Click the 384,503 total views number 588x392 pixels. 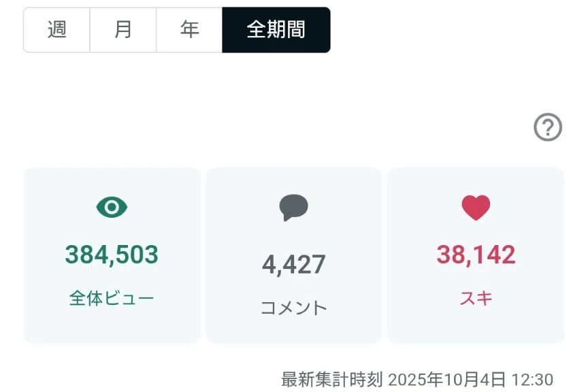coord(112,255)
